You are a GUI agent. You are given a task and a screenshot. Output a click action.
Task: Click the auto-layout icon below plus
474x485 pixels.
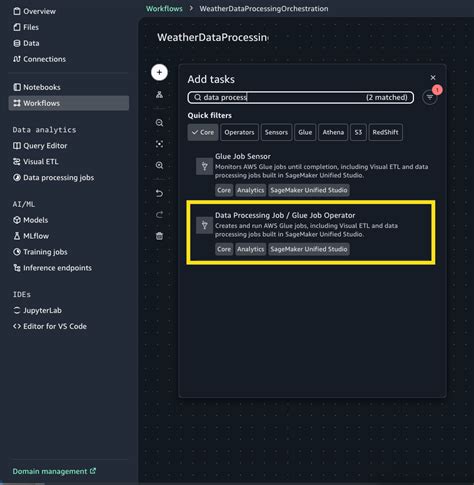coord(159,95)
